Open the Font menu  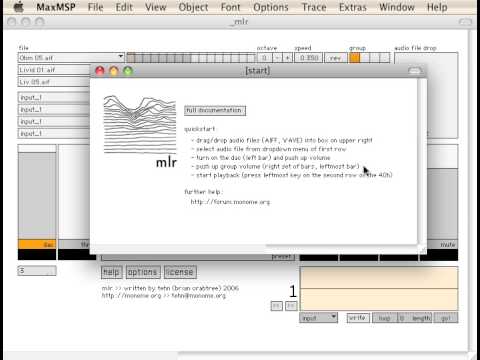point(230,7)
